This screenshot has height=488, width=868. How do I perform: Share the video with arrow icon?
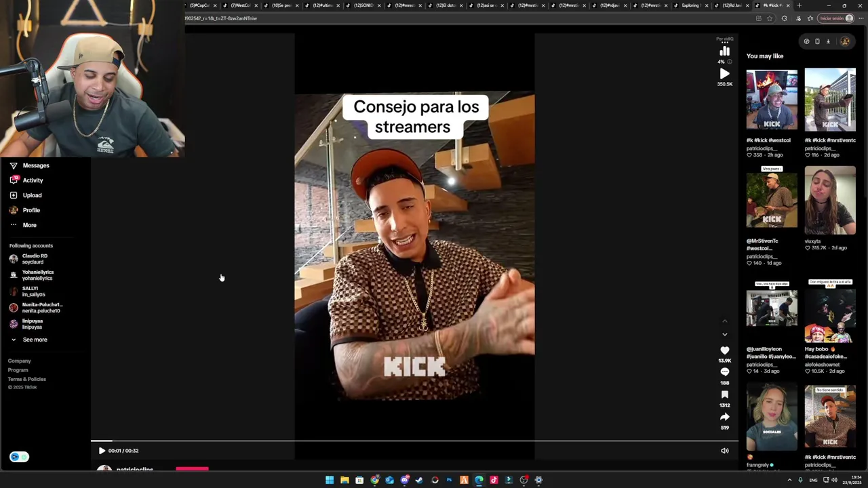pos(724,417)
